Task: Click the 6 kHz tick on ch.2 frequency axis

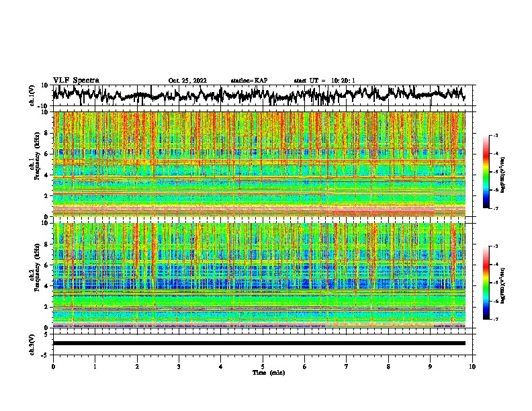Action: 46,265
